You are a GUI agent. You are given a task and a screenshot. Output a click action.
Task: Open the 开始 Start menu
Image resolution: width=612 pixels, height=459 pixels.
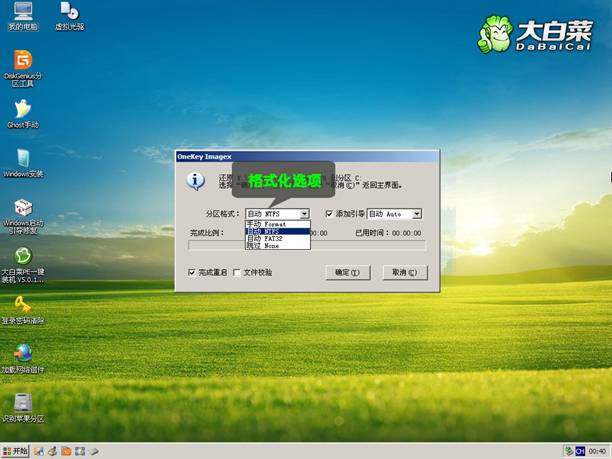point(17,450)
